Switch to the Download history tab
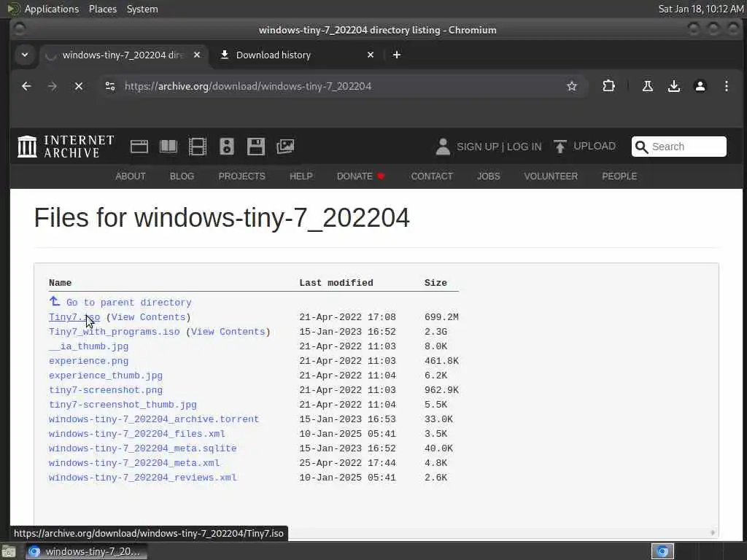 pyautogui.click(x=298, y=55)
